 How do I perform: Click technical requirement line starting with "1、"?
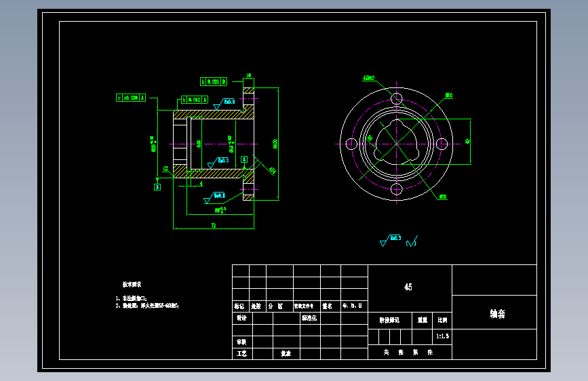[x=131, y=298]
